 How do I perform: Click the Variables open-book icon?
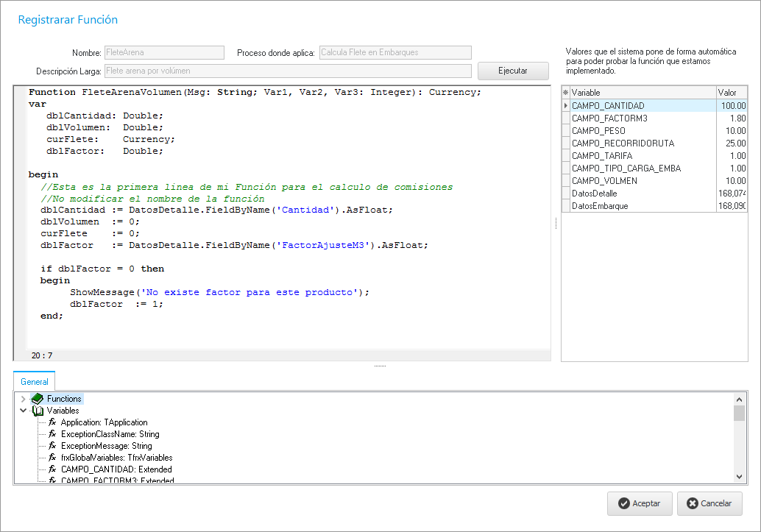click(38, 411)
